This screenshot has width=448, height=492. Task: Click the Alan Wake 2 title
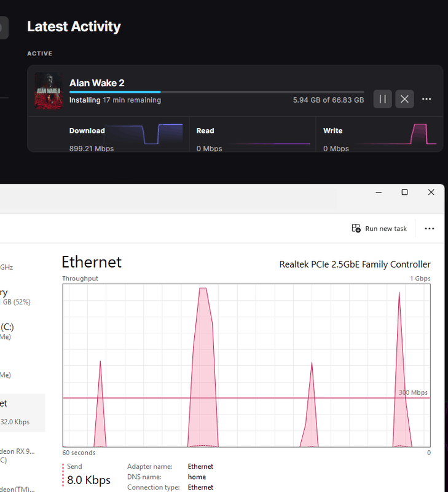(97, 83)
